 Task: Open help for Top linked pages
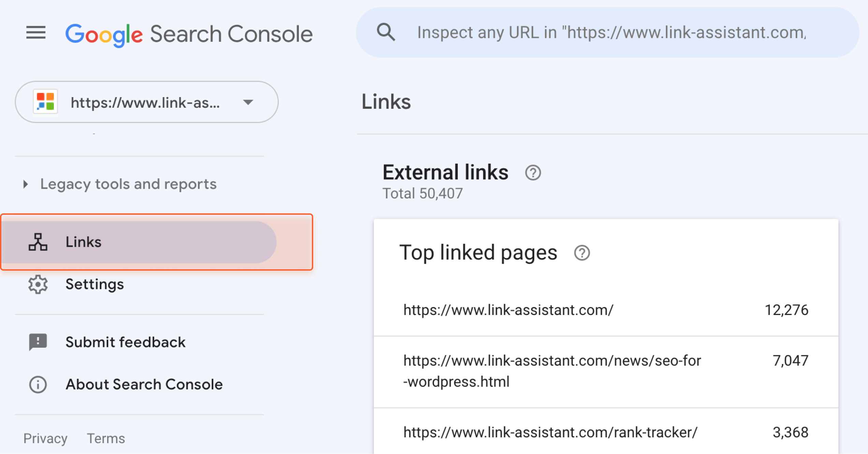pos(582,253)
